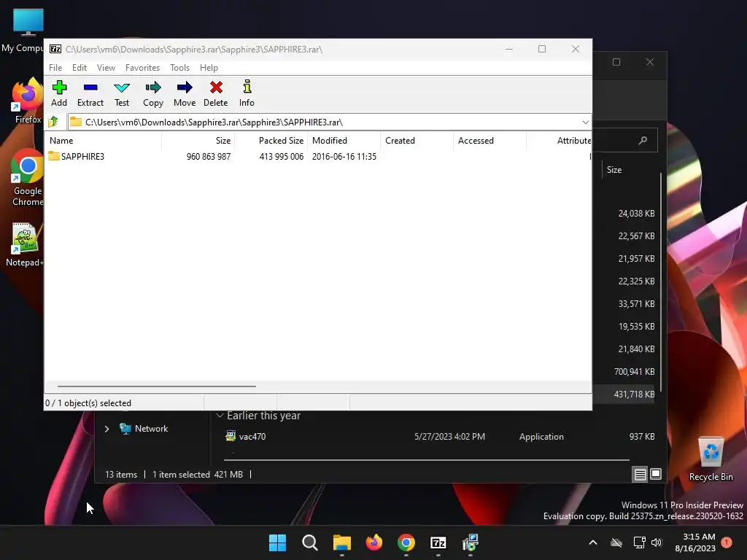Open the Tools menu
Image resolution: width=747 pixels, height=560 pixels.
[179, 68]
